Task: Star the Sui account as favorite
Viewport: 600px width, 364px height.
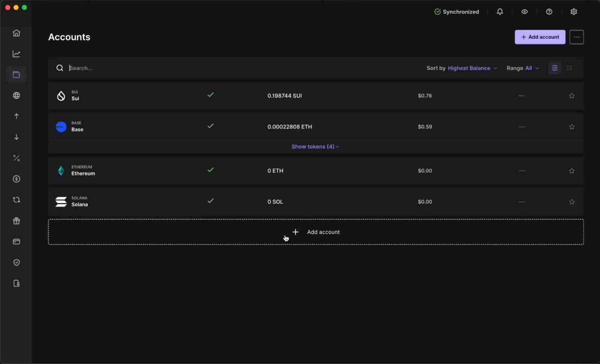Action: 571,96
